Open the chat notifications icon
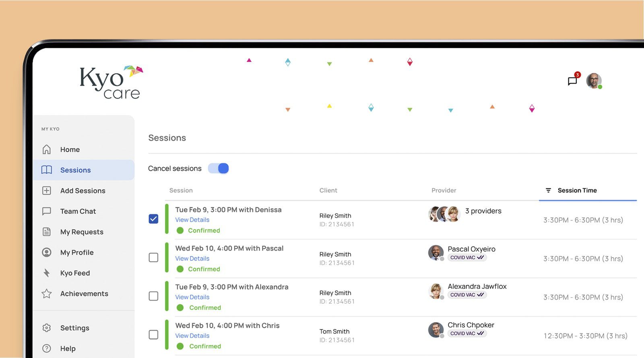 click(572, 81)
